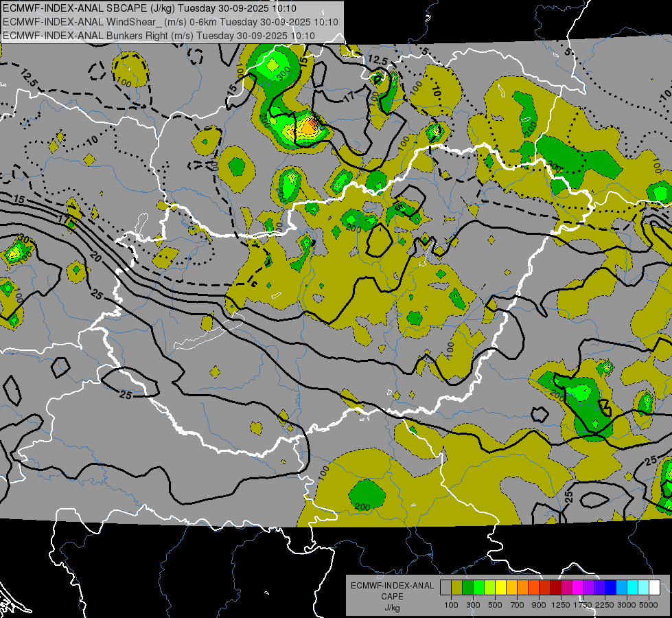The image size is (672, 618).
Task: Click the legend value 2250
Action: coord(605,605)
